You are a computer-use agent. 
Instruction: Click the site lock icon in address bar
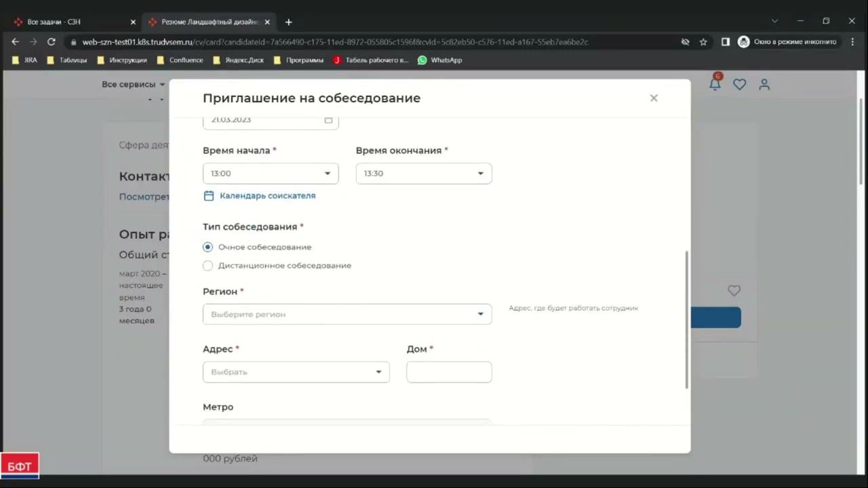tap(74, 42)
